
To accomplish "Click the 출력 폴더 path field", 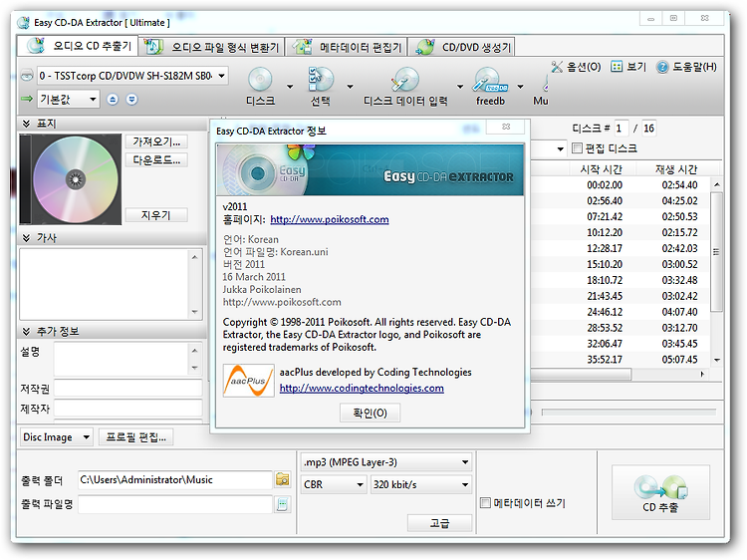I will 175,480.
